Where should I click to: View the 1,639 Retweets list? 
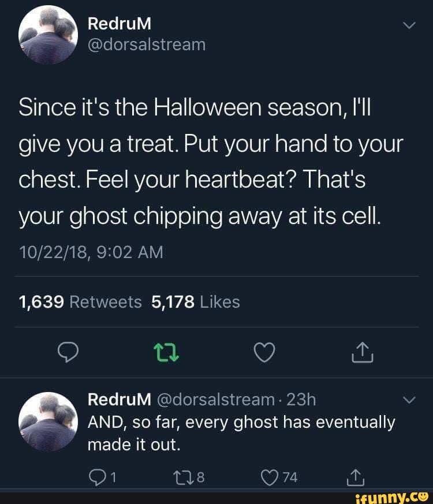pyautogui.click(x=80, y=302)
